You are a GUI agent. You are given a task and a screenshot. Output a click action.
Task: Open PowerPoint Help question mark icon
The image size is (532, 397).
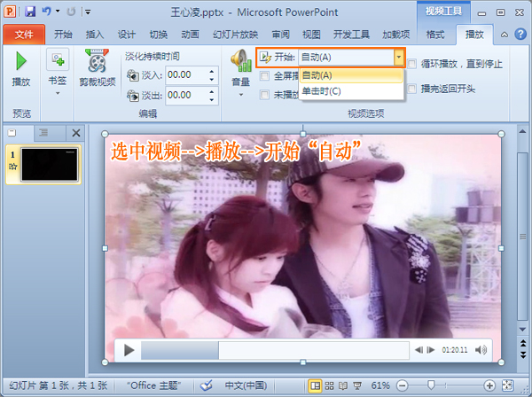pyautogui.click(x=520, y=34)
